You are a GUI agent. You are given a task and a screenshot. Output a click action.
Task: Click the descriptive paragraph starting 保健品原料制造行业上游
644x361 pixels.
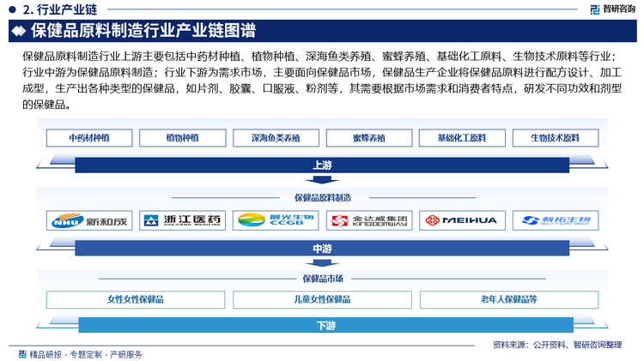pos(322,81)
